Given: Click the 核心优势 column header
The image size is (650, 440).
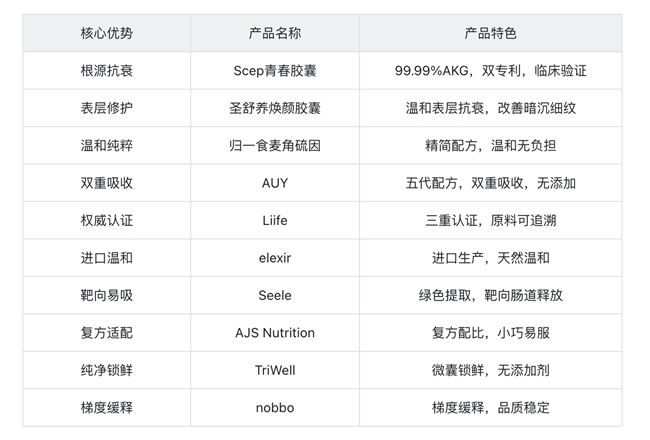Looking at the screenshot, I should (x=106, y=33).
